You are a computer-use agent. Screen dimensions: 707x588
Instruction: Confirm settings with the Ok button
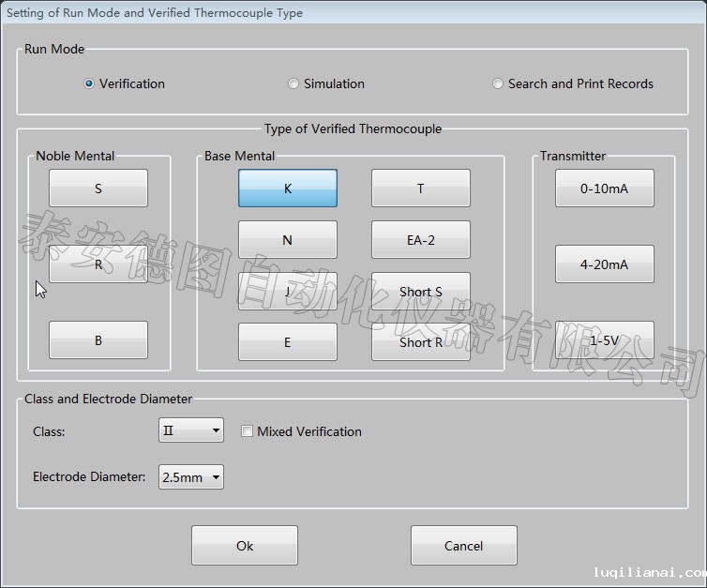245,546
